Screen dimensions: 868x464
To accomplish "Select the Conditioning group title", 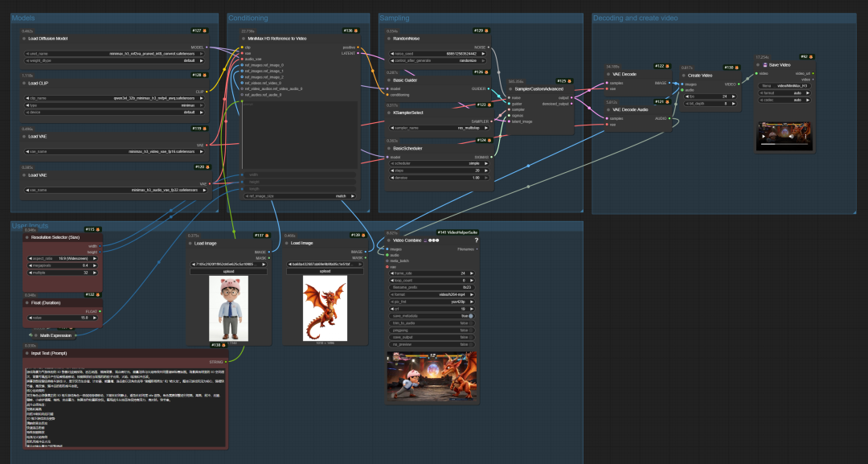I will tap(248, 18).
